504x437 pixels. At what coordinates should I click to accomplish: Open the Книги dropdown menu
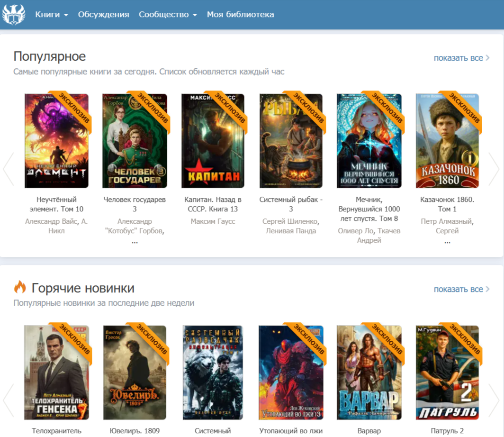pyautogui.click(x=52, y=15)
